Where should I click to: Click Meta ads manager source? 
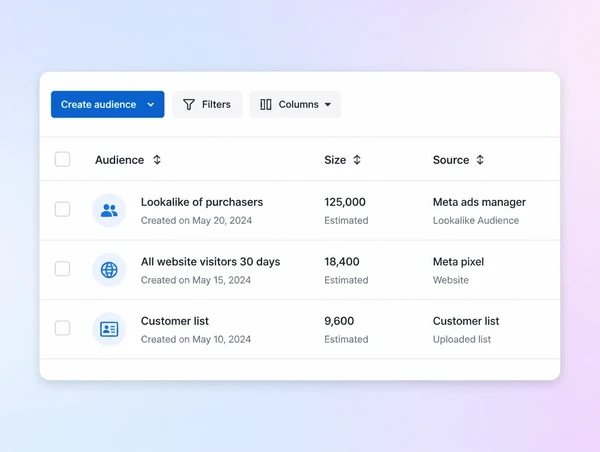[x=479, y=202]
